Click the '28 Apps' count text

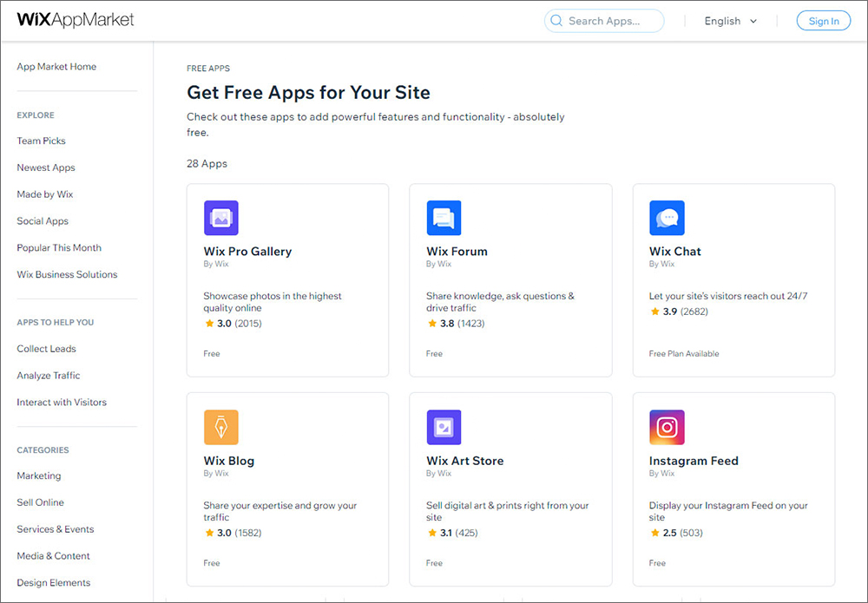tap(207, 164)
